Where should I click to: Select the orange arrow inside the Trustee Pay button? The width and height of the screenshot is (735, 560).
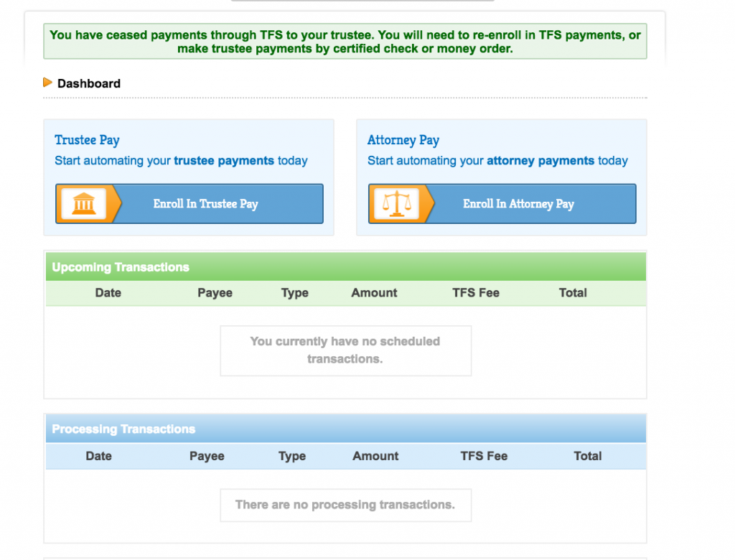113,204
